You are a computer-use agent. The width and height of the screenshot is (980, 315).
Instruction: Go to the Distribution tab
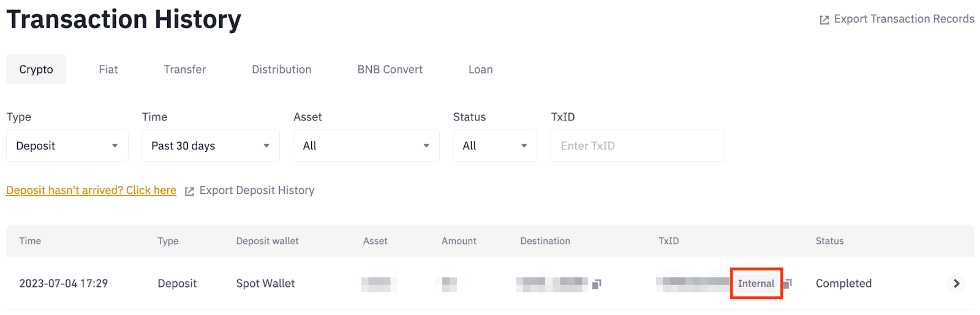pos(282,70)
